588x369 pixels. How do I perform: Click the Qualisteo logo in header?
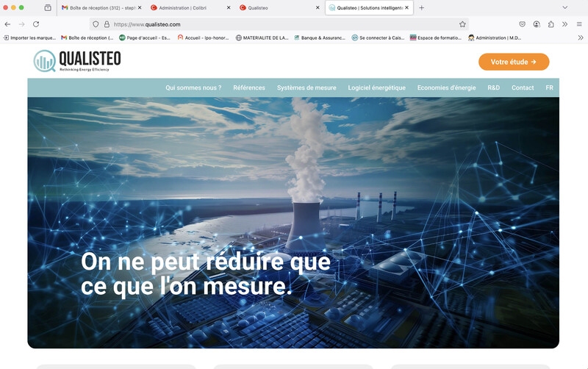[77, 61]
